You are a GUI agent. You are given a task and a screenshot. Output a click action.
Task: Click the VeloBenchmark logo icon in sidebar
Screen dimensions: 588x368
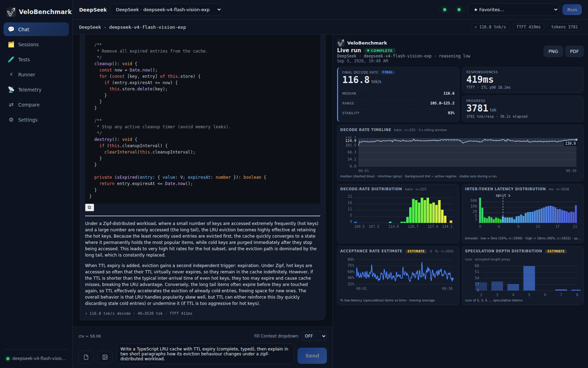click(x=11, y=12)
